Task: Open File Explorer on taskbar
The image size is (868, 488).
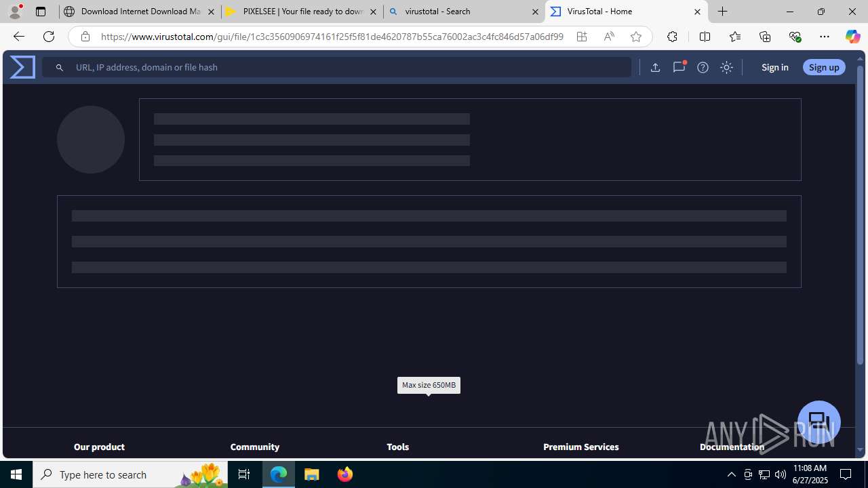Action: pyautogui.click(x=312, y=474)
